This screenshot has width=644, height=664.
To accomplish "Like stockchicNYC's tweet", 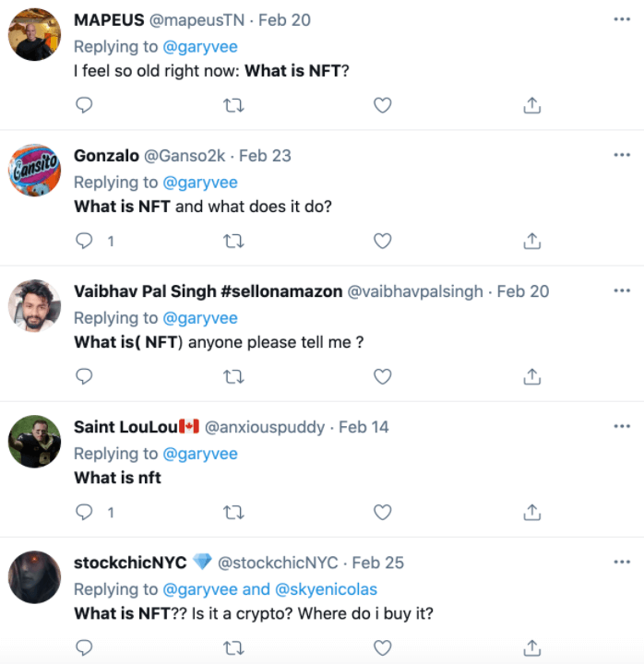I will (x=382, y=646).
